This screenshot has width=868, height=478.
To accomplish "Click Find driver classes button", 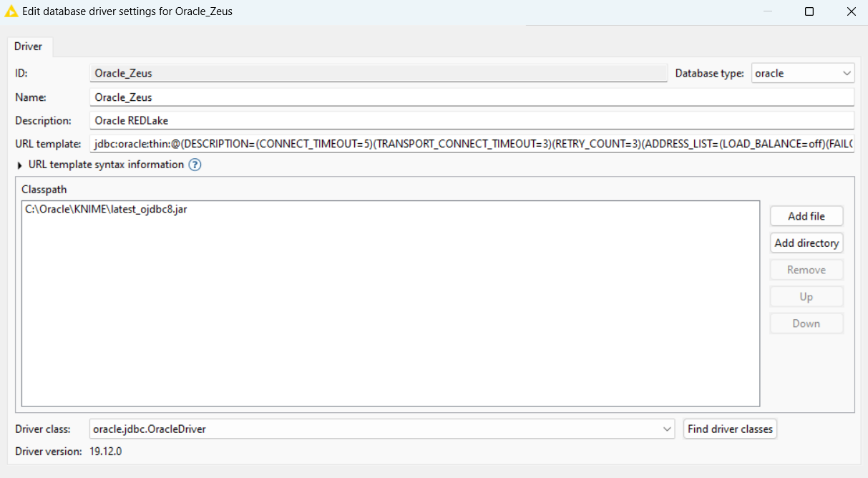I will (x=730, y=429).
